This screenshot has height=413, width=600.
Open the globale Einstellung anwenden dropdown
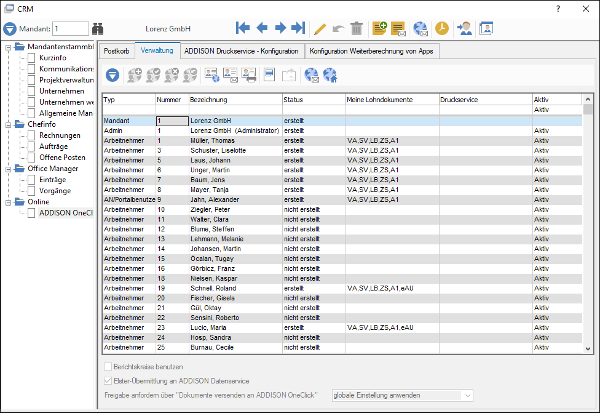403,395
